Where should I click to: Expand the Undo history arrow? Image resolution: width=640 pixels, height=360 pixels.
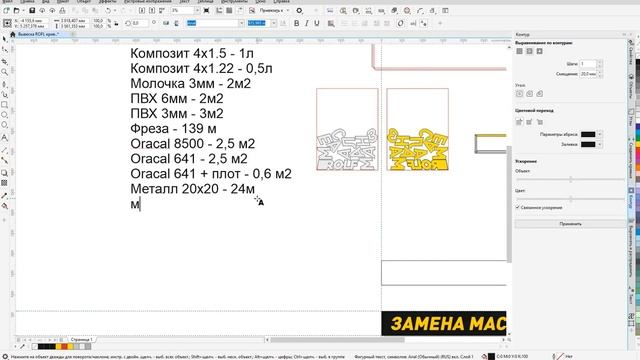[x=115, y=10]
